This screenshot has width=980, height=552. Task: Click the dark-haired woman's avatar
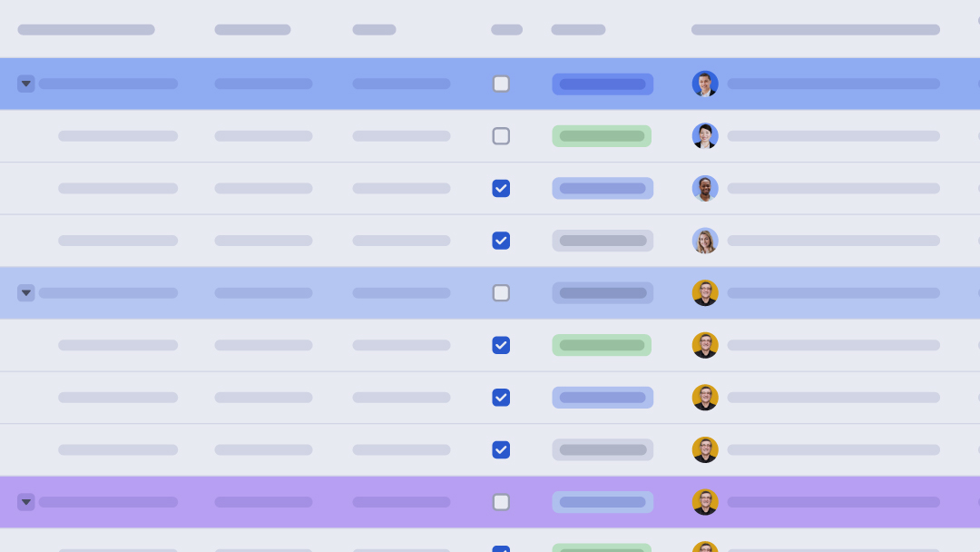pyautogui.click(x=705, y=136)
